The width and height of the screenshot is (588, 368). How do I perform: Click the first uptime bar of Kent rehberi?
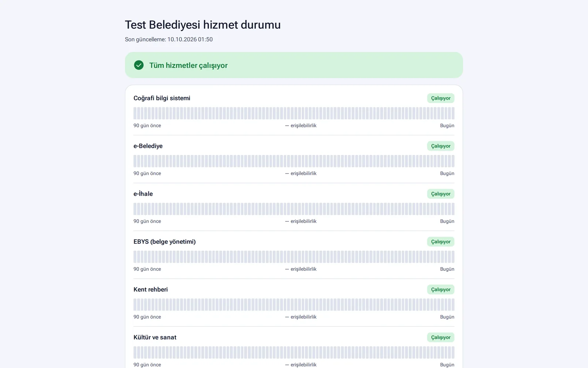[135, 305]
